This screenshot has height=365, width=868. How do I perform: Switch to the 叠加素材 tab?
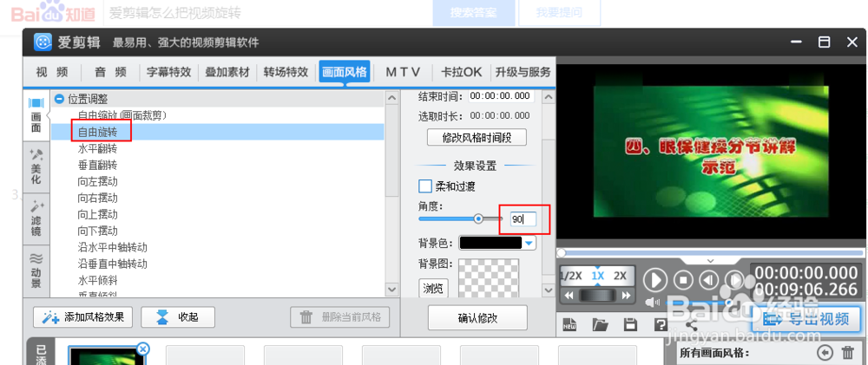[227, 72]
